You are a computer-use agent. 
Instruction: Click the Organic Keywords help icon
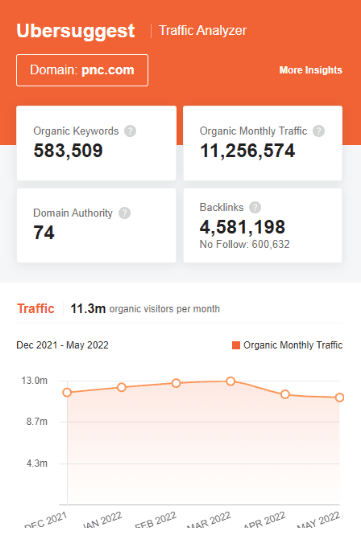130,131
